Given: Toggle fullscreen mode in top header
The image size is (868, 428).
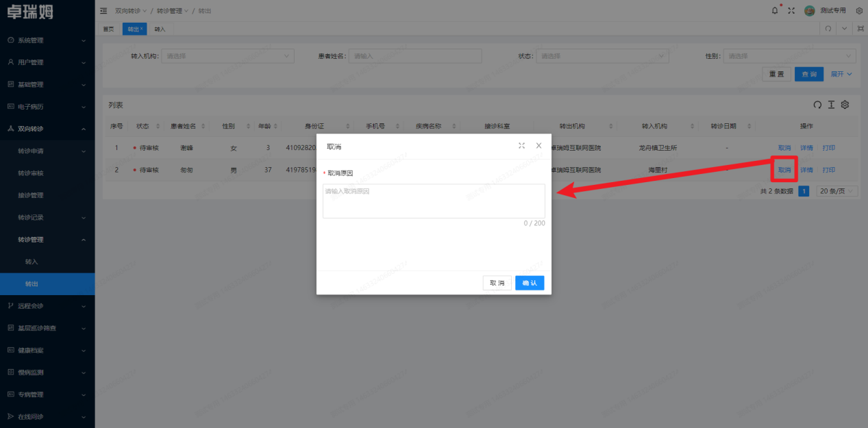Looking at the screenshot, I should pyautogui.click(x=791, y=10).
